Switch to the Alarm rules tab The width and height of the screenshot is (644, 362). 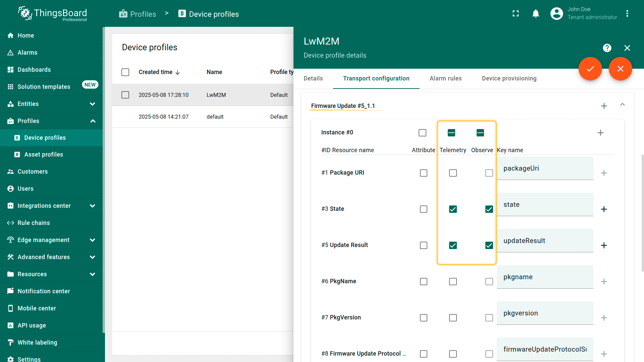click(445, 78)
